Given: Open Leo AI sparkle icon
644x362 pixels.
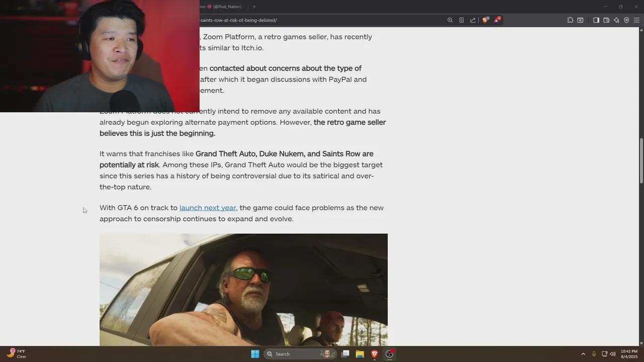Looking at the screenshot, I should [x=616, y=20].
